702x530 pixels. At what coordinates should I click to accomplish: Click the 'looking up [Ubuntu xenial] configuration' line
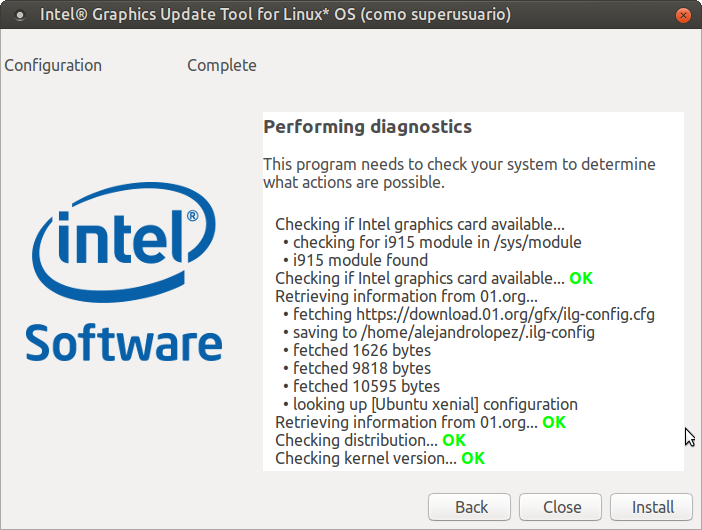435,404
